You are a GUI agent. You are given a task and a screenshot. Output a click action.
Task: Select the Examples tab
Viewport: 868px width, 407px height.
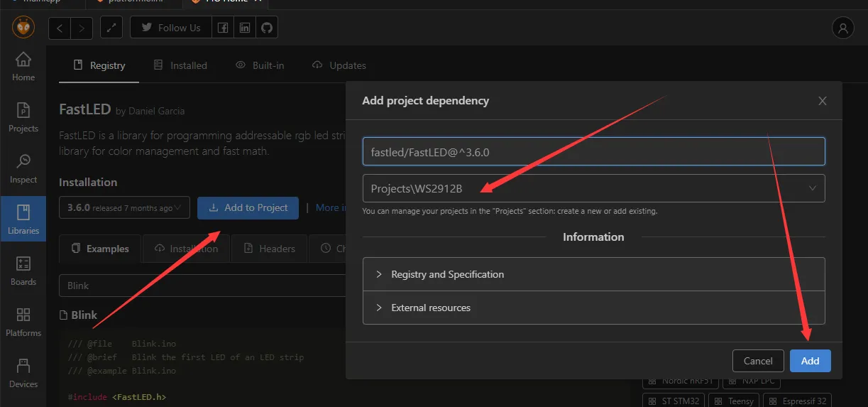pos(100,249)
